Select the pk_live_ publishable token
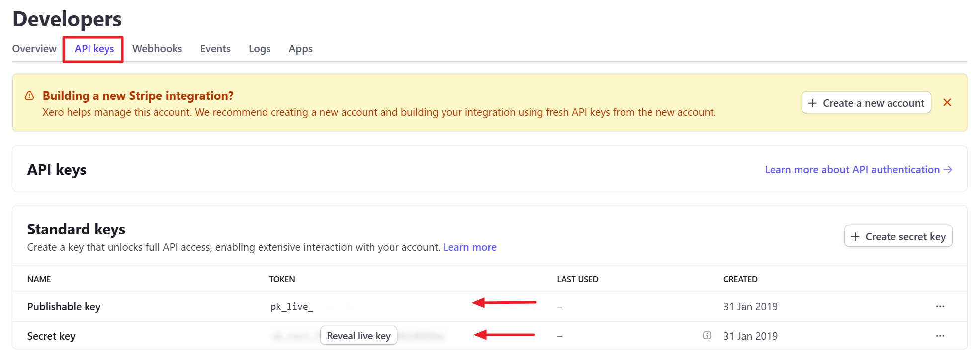The image size is (980, 358). [x=292, y=307]
